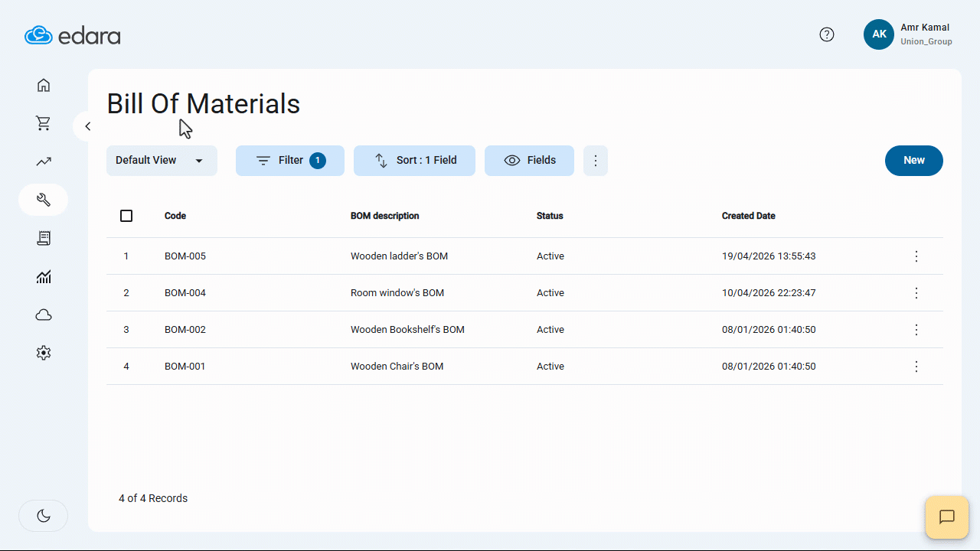
Task: Click the Code column header
Action: click(x=175, y=216)
